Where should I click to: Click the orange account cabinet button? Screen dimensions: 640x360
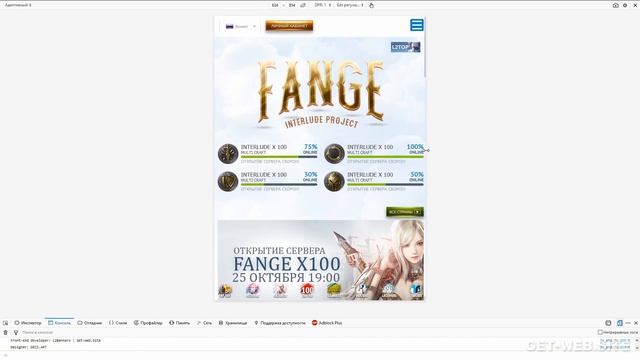(x=289, y=26)
